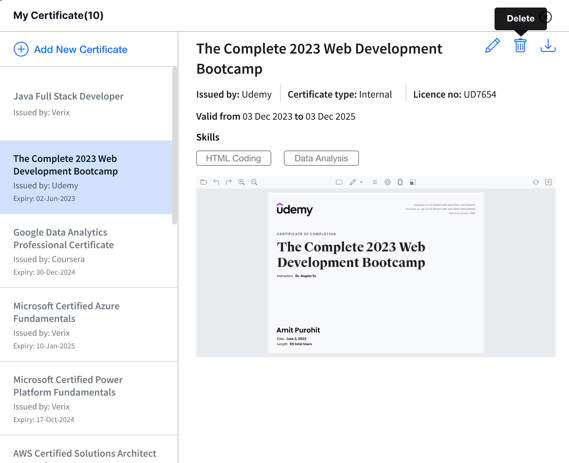Click 'Issued by: Coursera' text
Screen dimensions: 569x463
(x=49, y=259)
